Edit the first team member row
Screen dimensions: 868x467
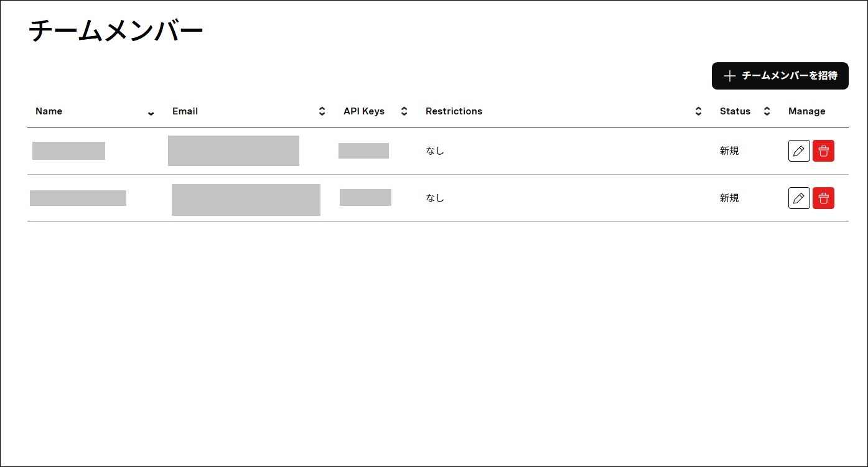coord(799,150)
